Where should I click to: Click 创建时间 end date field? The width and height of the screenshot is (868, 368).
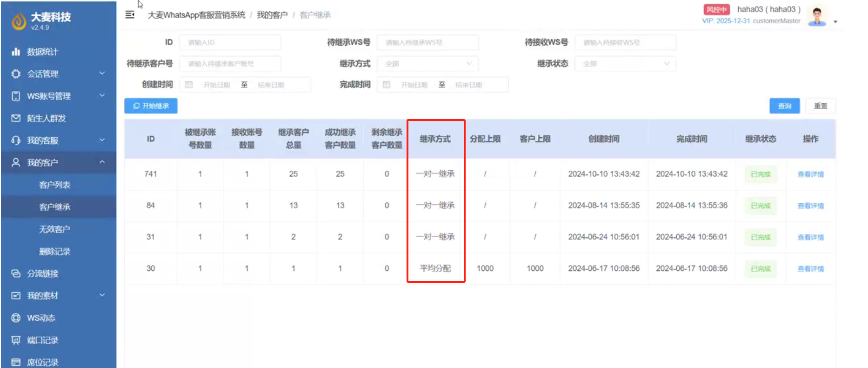(x=271, y=85)
